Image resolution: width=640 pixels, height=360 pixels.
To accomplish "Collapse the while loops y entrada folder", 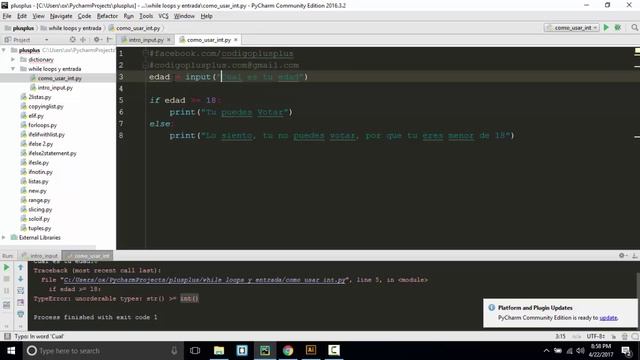I will [x=13, y=69].
